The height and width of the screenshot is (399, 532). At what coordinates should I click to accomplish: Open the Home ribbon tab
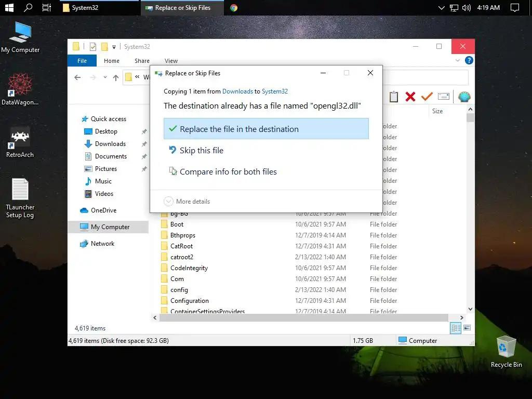[112, 61]
